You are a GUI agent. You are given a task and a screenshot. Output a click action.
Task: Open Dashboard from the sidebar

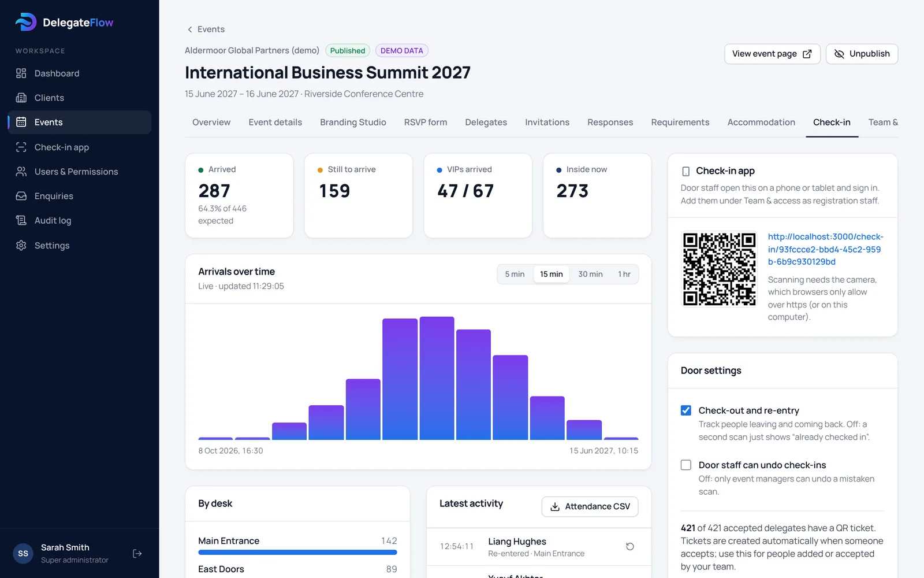(80, 73)
